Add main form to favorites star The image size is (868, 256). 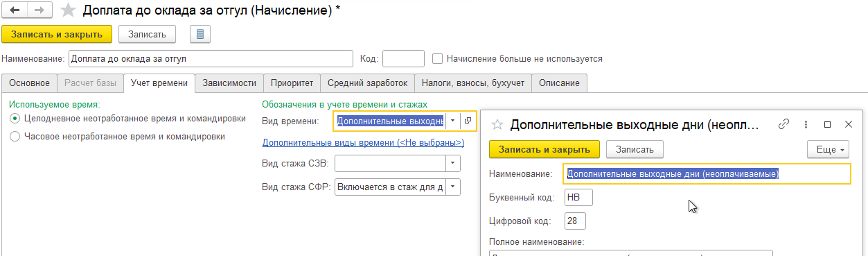tap(68, 10)
